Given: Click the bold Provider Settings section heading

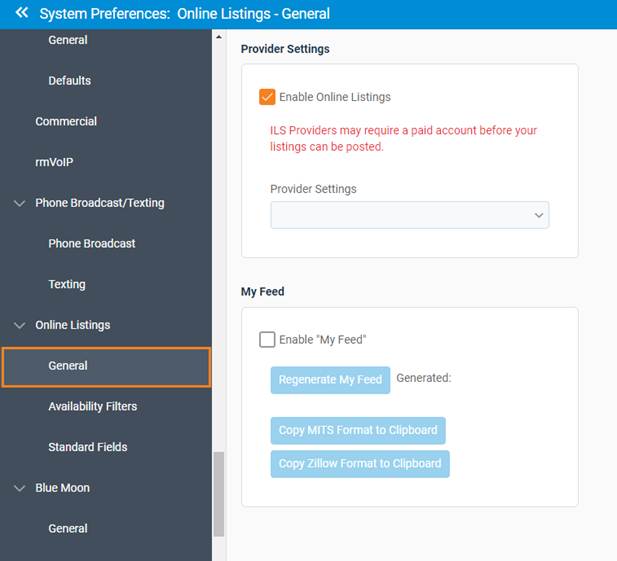Looking at the screenshot, I should [x=285, y=49].
